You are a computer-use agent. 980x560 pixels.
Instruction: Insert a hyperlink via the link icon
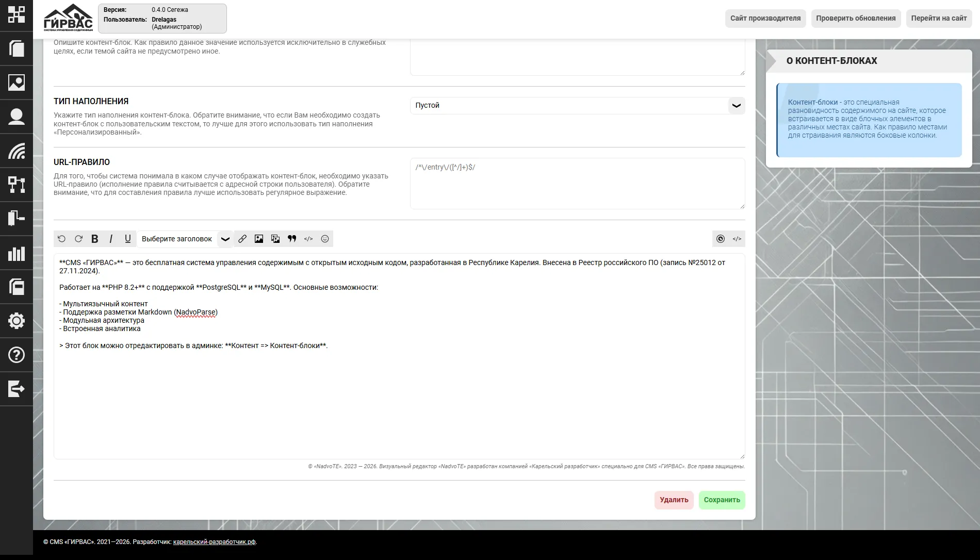(x=242, y=239)
